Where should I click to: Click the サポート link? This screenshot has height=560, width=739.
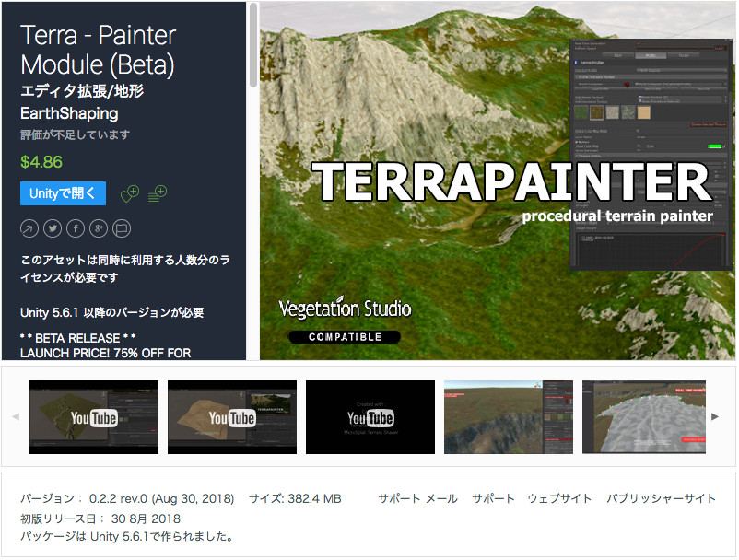[x=493, y=499]
